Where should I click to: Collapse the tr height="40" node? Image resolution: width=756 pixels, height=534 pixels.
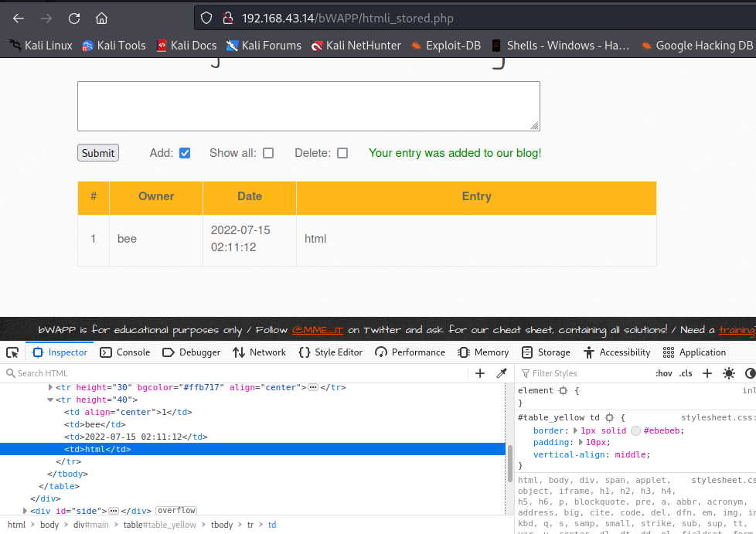50,400
